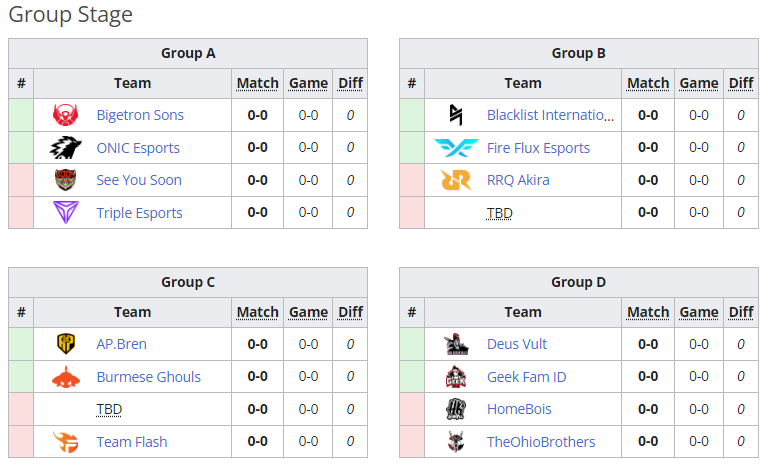Click the ONIC Esports team logo
This screenshot has width=769, height=465.
[66, 148]
